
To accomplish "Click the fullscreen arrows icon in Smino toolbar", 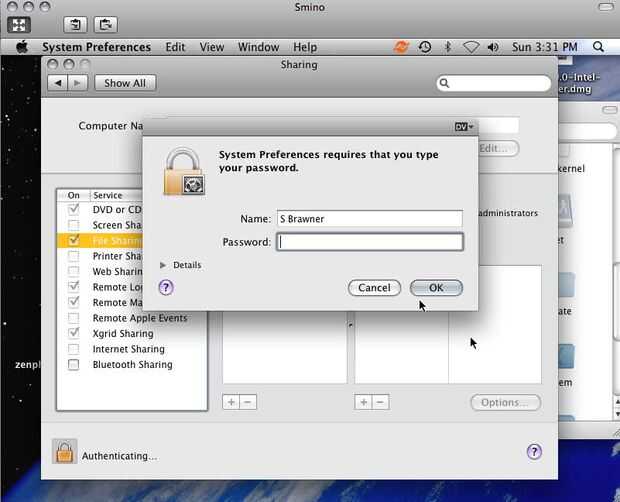I will coord(19,25).
